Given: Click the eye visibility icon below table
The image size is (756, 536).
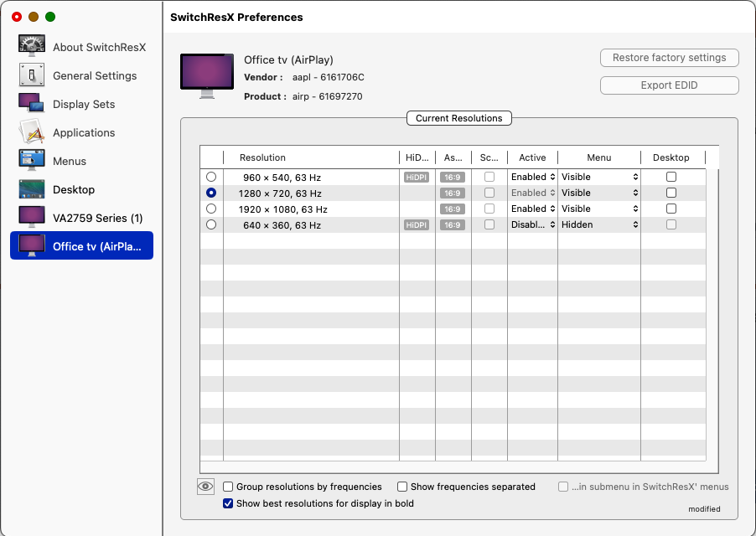Looking at the screenshot, I should tap(205, 487).
